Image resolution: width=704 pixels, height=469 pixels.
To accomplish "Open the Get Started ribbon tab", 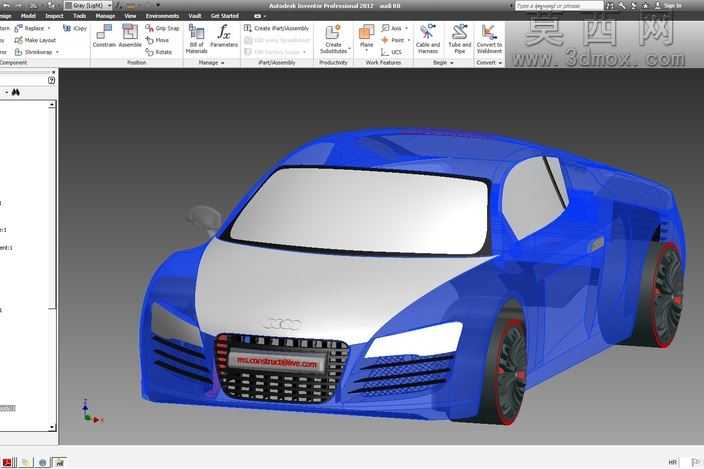I will 224,16.
